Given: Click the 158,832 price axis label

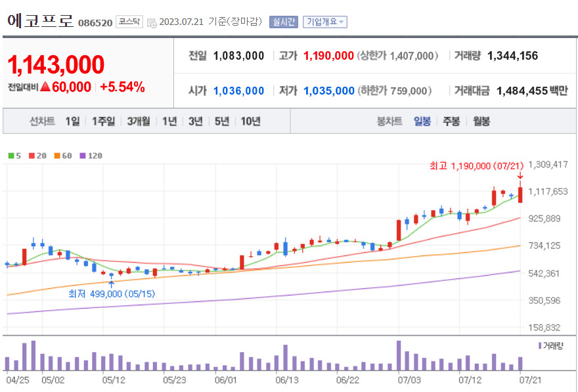Looking at the screenshot, I should point(544,328).
